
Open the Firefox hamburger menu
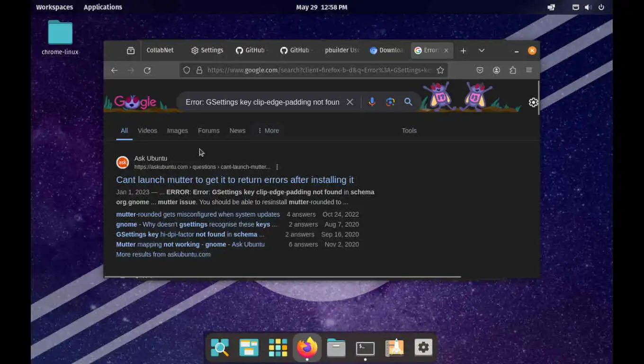[x=529, y=70]
